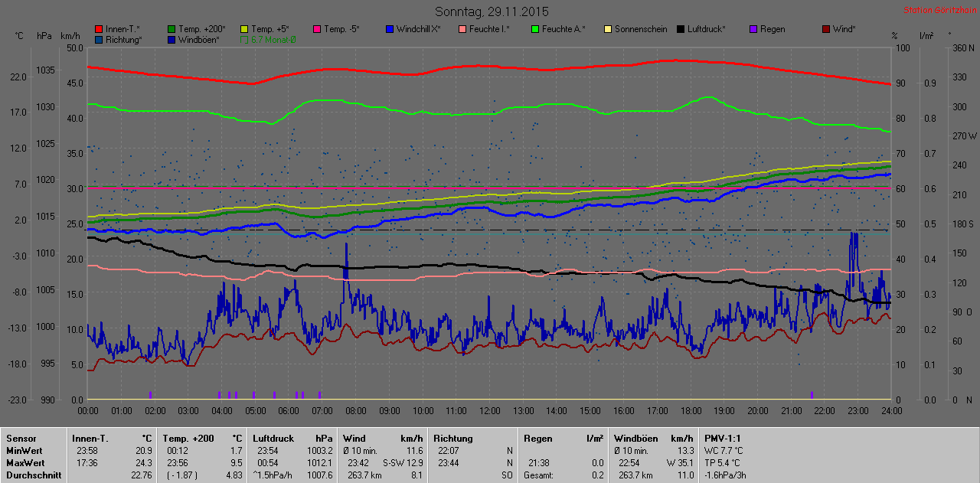The image size is (980, 483).
Task: Click the 24:00 time axis label
Action: tap(891, 411)
